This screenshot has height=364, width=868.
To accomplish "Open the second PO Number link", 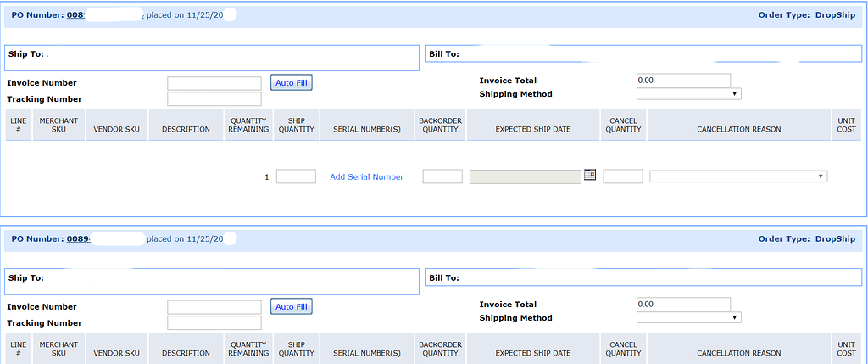I will 78,239.
